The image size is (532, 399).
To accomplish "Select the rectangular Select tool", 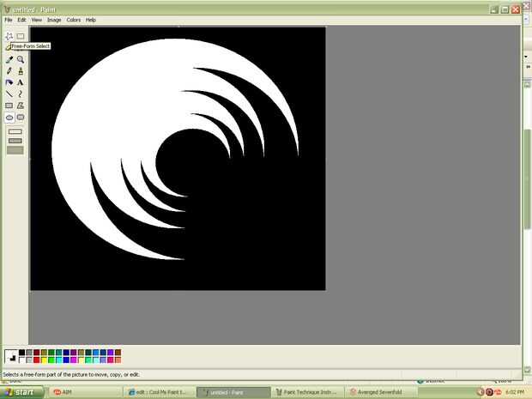I will point(21,36).
